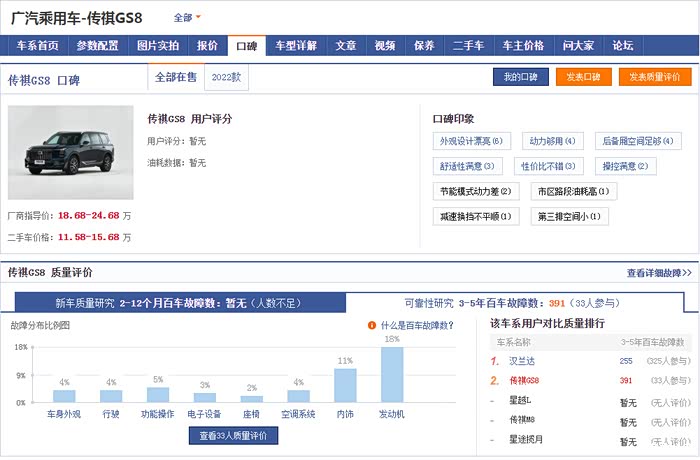Select the 第三排空间小 impression tag
The width and height of the screenshot is (700, 460).
click(x=569, y=216)
